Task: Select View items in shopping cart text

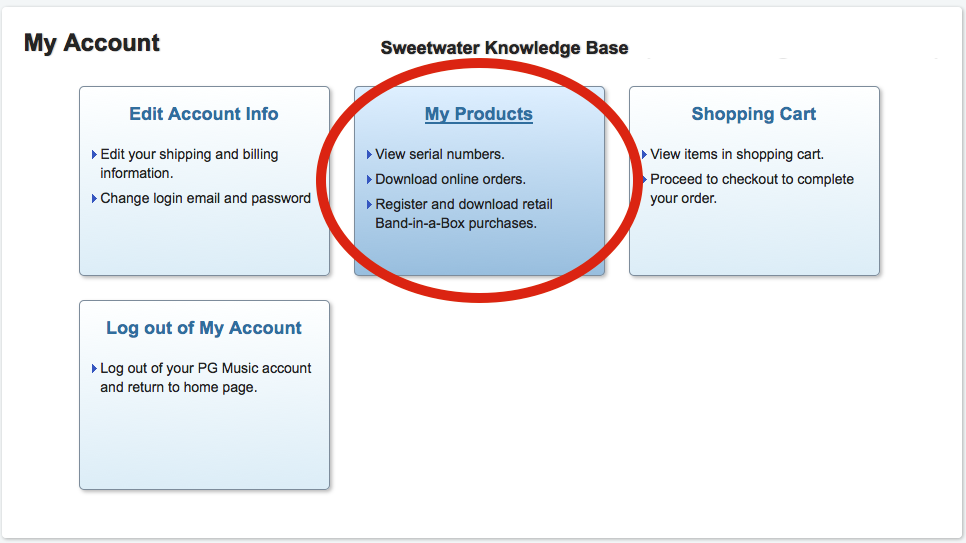Action: pyautogui.click(x=737, y=154)
